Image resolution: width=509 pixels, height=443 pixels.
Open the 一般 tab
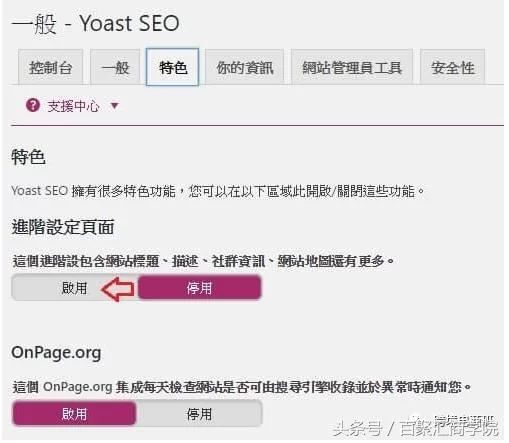tap(115, 67)
